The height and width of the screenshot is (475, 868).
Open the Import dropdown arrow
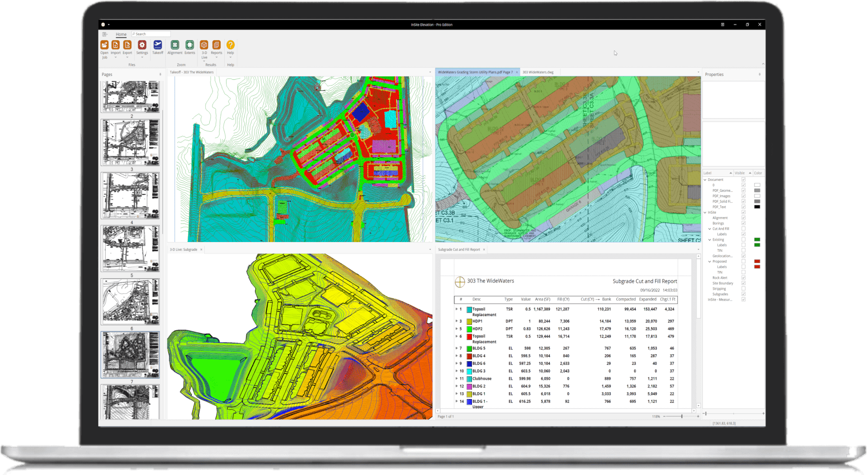pyautogui.click(x=116, y=57)
